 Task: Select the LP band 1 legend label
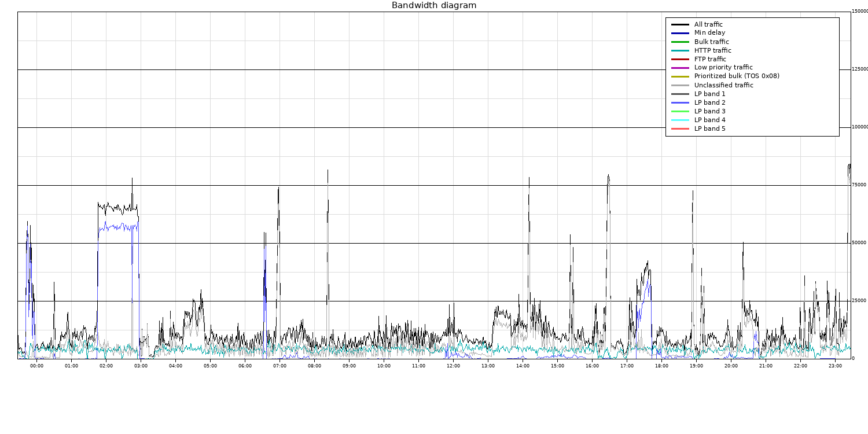(x=709, y=94)
